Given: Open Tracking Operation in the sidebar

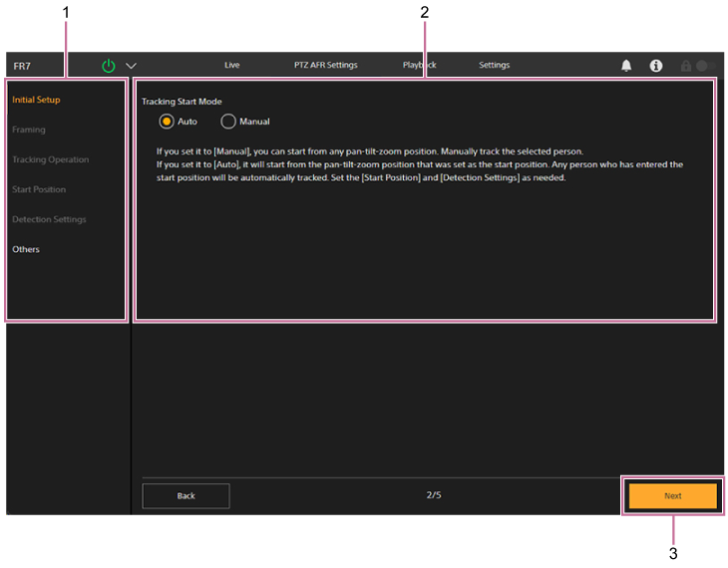Looking at the screenshot, I should 50,159.
